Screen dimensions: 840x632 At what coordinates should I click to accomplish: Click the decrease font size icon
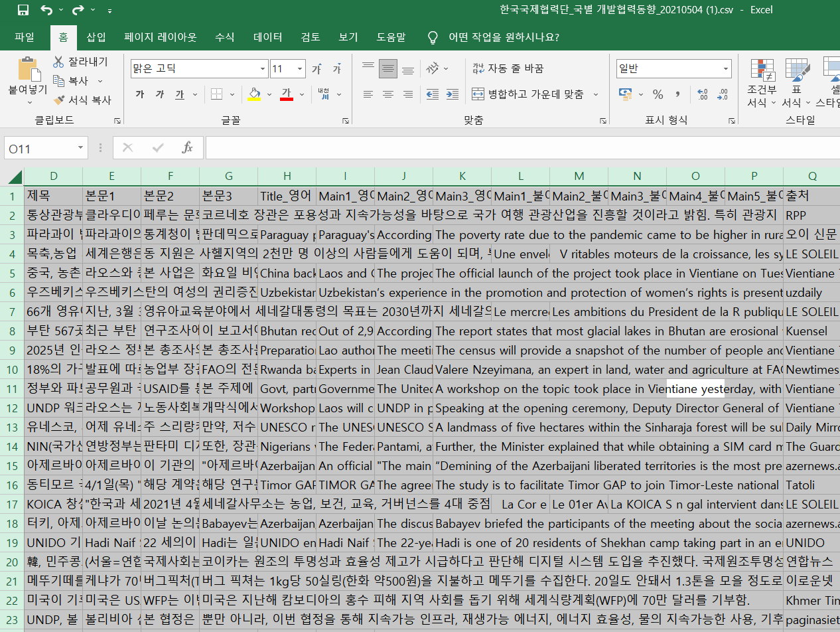(337, 69)
